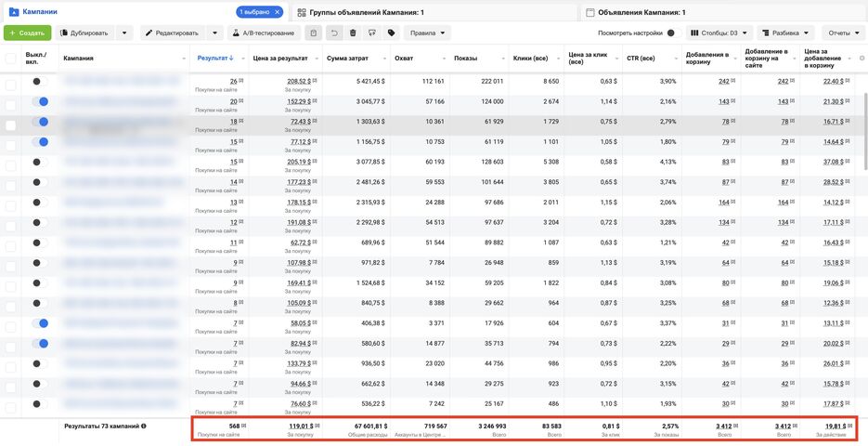868x446 pixels.
Task: Click the trash delete icon
Action: click(353, 33)
